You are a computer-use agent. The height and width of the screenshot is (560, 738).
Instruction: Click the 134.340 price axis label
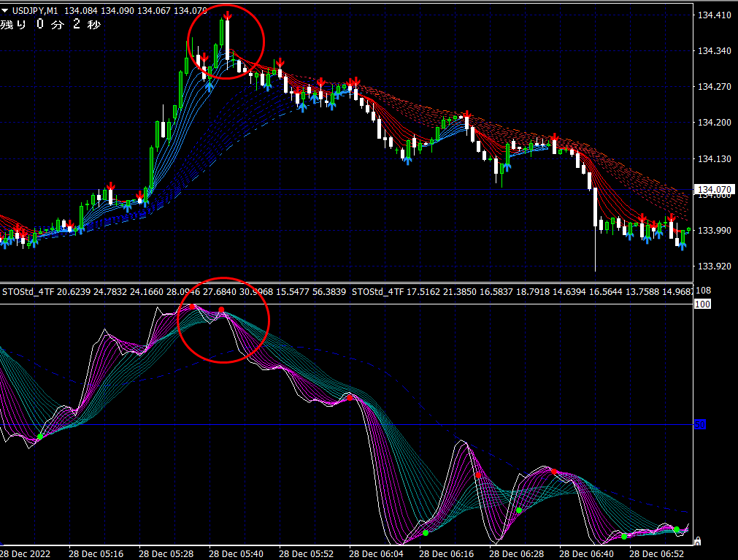(714, 51)
